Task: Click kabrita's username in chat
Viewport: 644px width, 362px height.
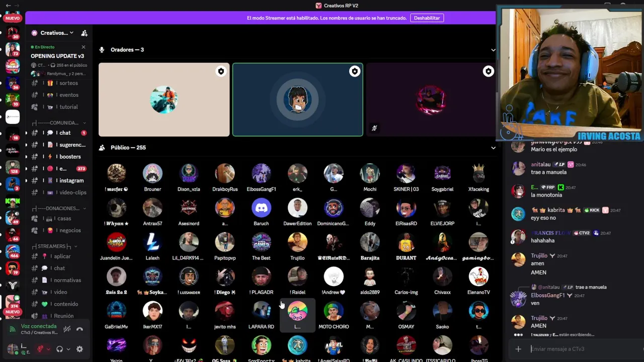Action: 556,210
